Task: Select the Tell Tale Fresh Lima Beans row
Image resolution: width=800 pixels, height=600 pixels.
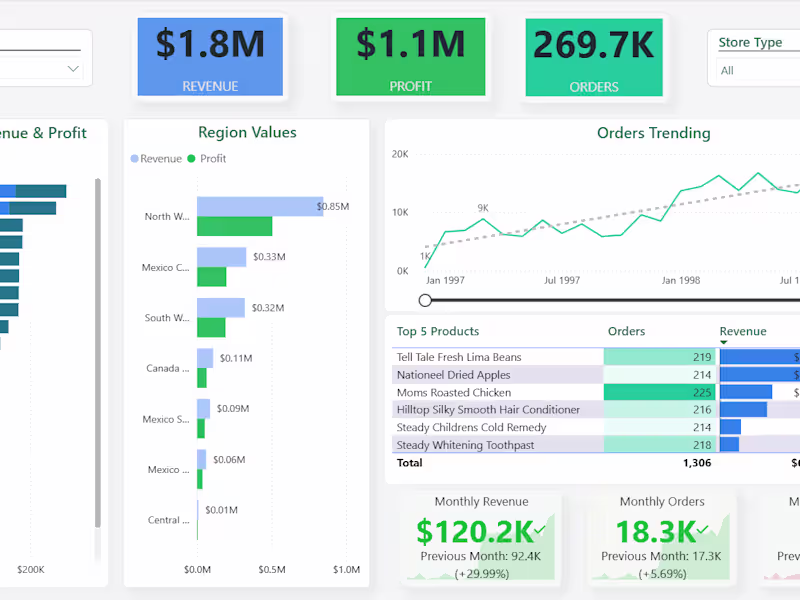Action: [596, 357]
